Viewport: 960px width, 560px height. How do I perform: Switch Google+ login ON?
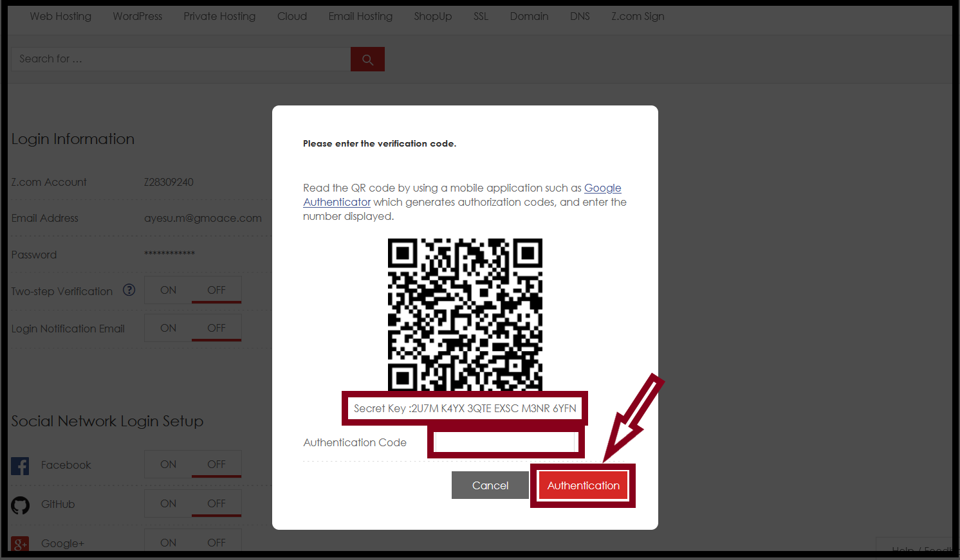pyautogui.click(x=169, y=542)
